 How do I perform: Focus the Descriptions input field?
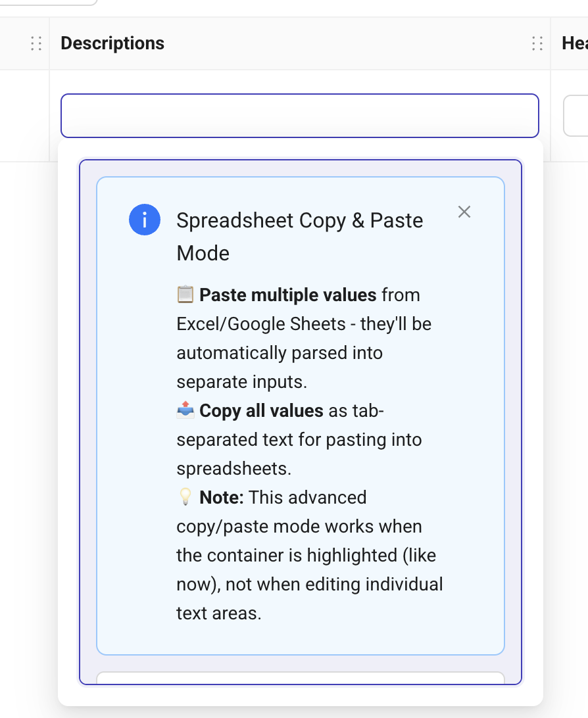tap(299, 116)
